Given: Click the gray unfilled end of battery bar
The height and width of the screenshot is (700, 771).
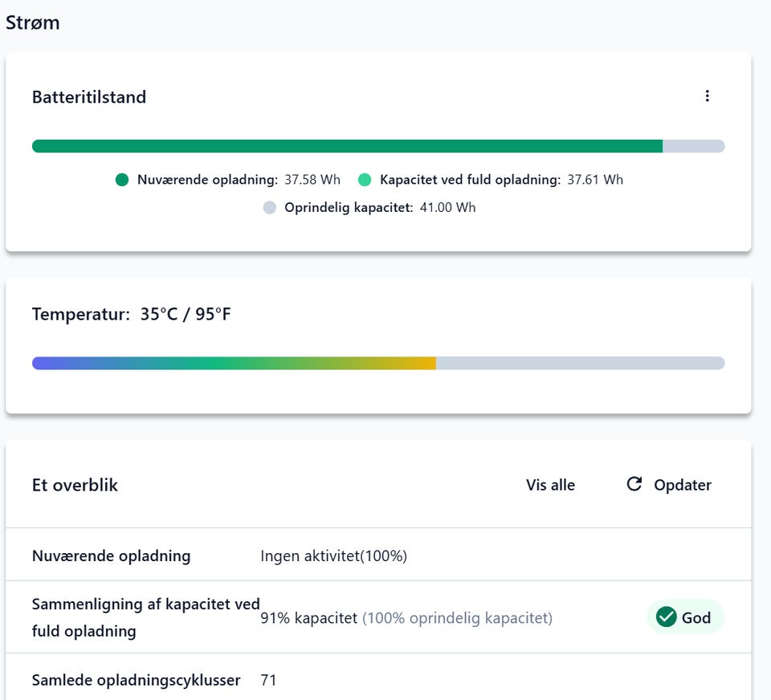Looking at the screenshot, I should [694, 146].
